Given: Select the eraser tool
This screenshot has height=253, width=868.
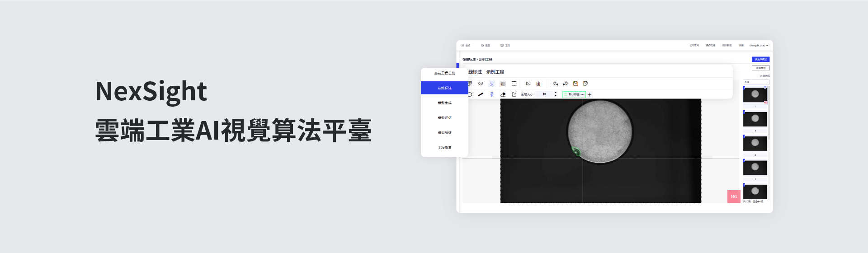Looking at the screenshot, I should 503,94.
